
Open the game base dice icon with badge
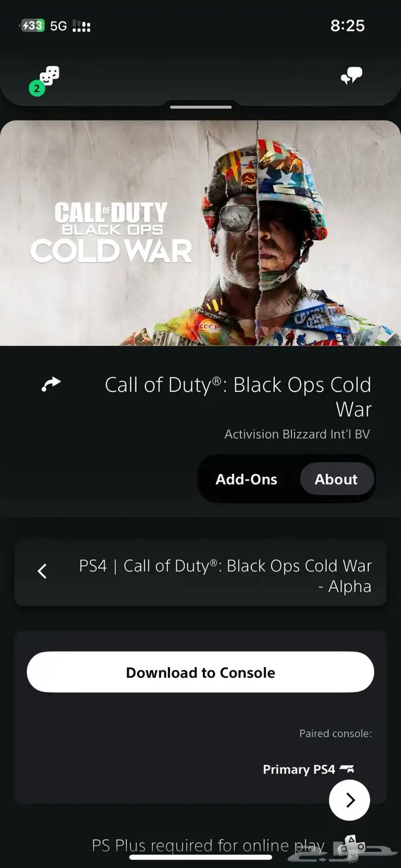tap(45, 80)
